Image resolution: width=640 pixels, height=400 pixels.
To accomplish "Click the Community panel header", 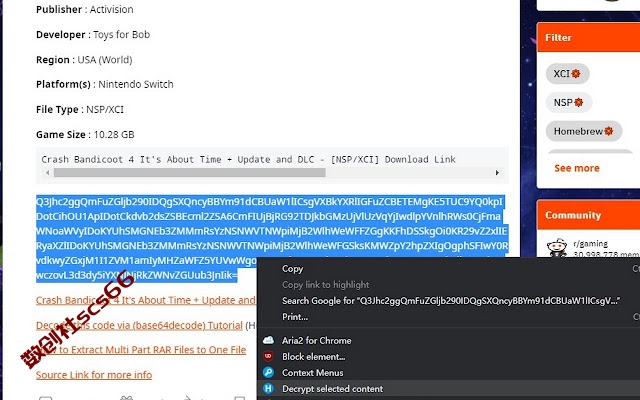I will pos(588,215).
